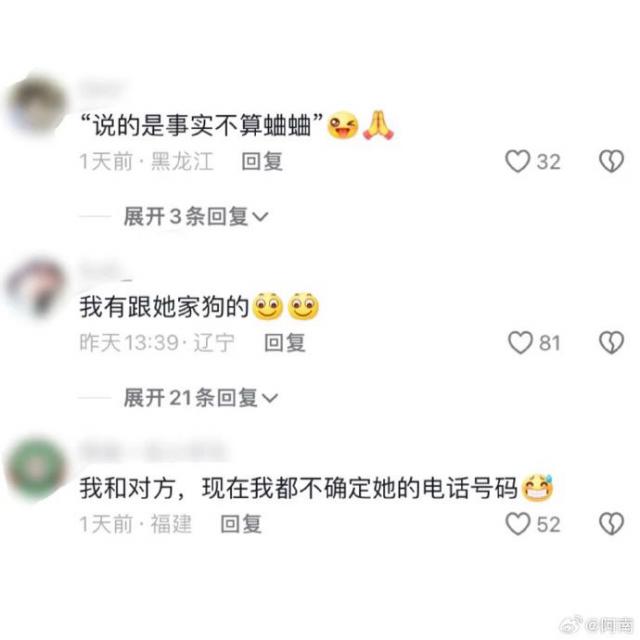This screenshot has width=640, height=640.
Task: Dislike the Heilongjiang comment via broken heart
Action: [x=611, y=161]
